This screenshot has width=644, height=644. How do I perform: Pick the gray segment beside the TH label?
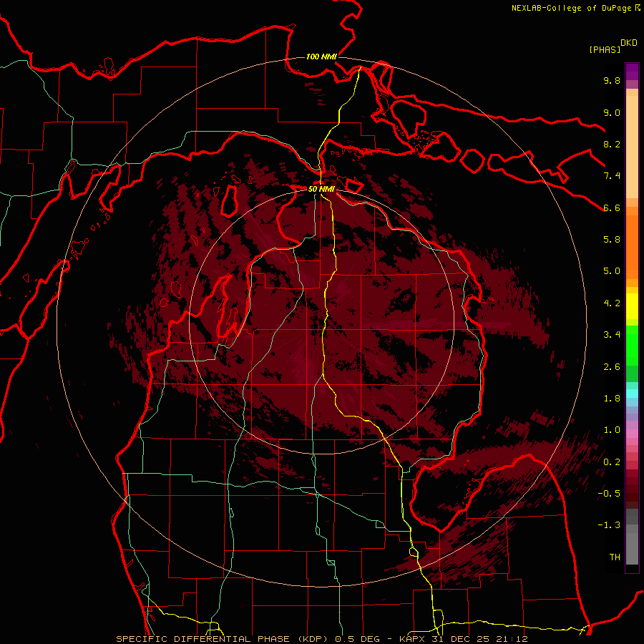click(x=632, y=549)
